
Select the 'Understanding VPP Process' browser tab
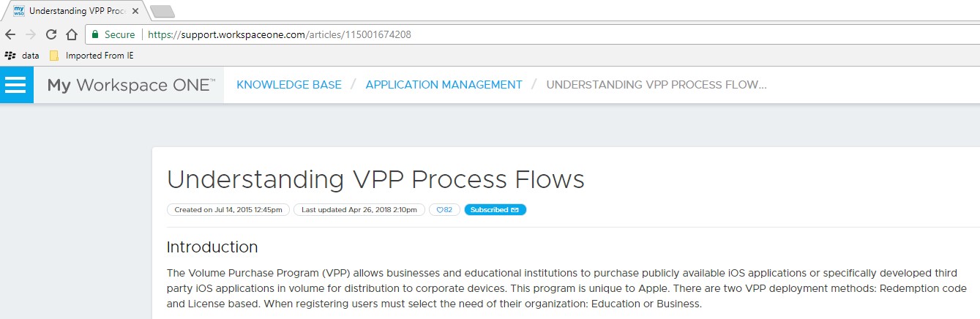(73, 11)
